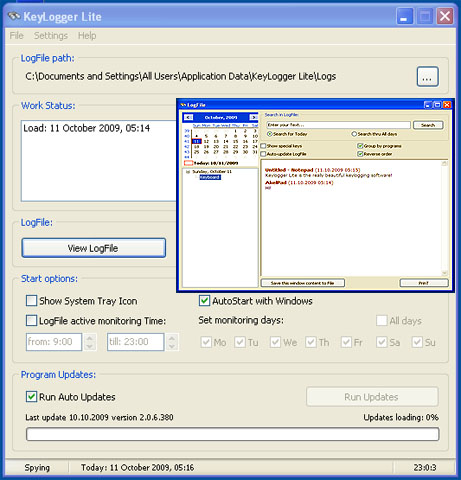The height and width of the screenshot is (480, 461).
Task: Collapse the Sunday, October 11 tree node
Action: point(188,172)
